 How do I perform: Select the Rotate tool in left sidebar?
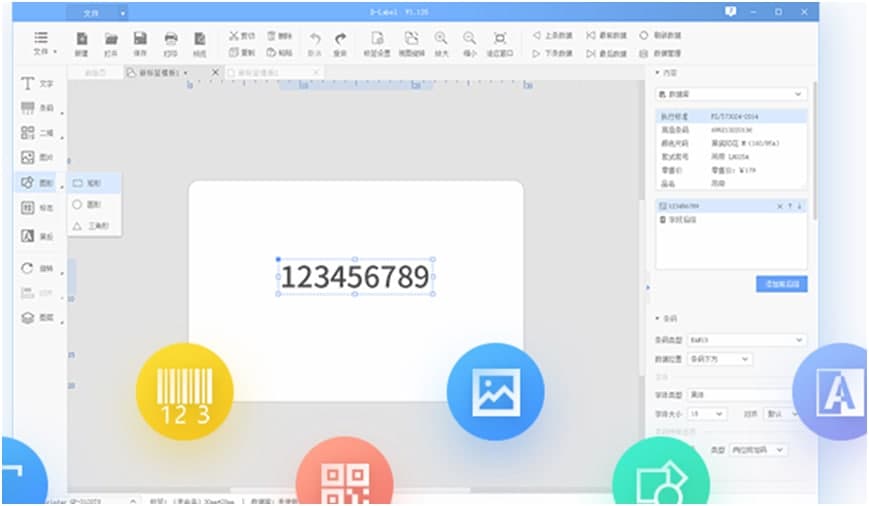click(x=37, y=268)
